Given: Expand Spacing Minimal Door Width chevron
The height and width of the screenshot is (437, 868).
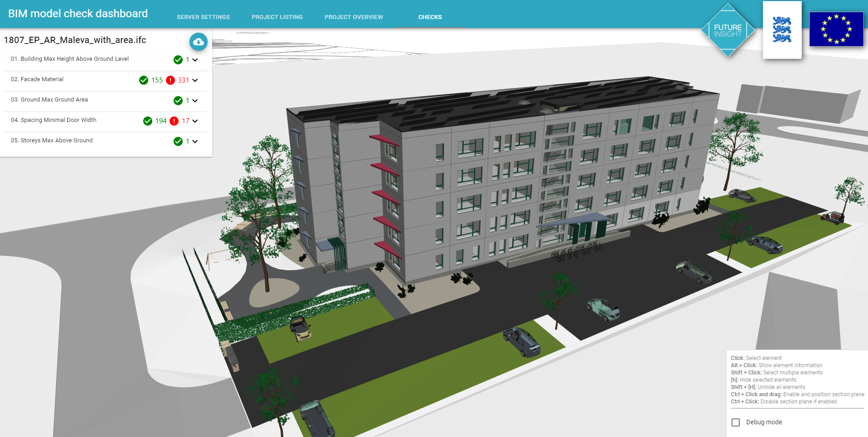Looking at the screenshot, I should 195,121.
